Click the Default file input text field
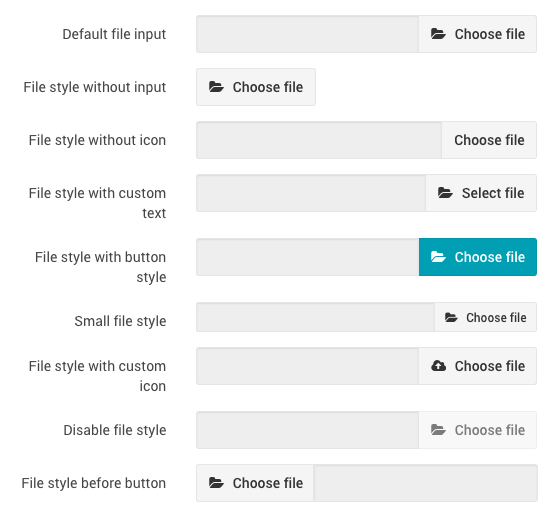 pyautogui.click(x=308, y=34)
